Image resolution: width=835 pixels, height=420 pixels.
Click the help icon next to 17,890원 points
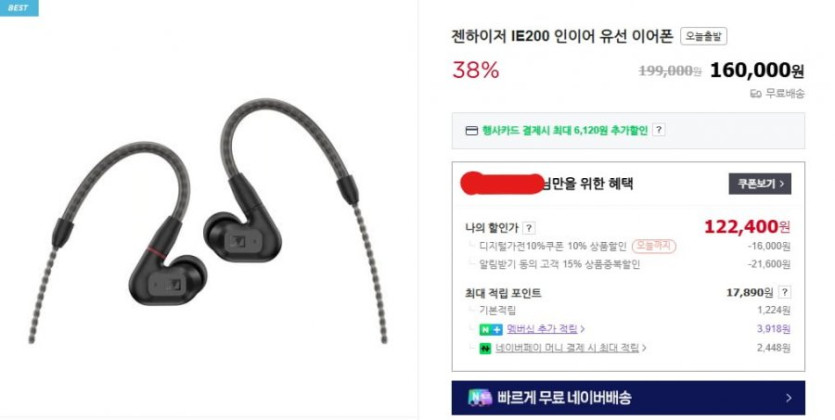pyautogui.click(x=784, y=292)
